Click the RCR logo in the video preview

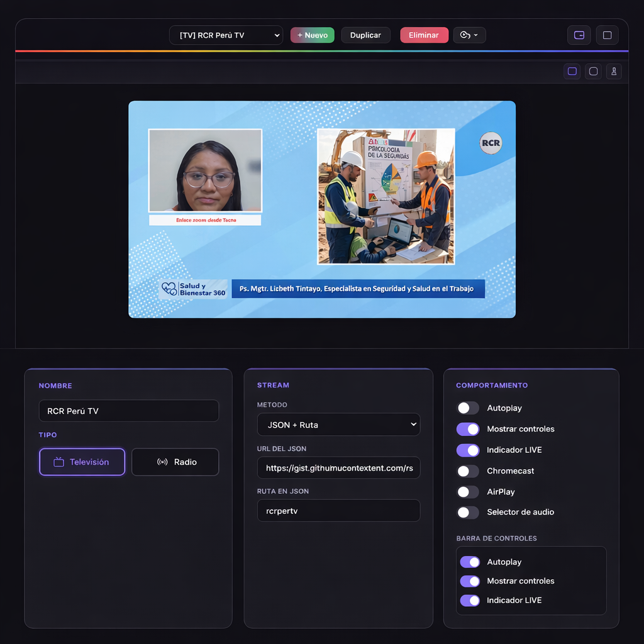tap(491, 143)
